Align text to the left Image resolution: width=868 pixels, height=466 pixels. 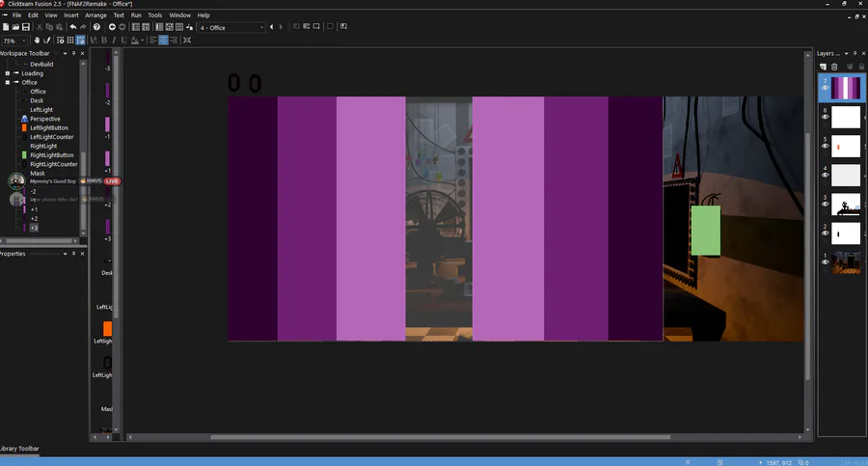[153, 40]
